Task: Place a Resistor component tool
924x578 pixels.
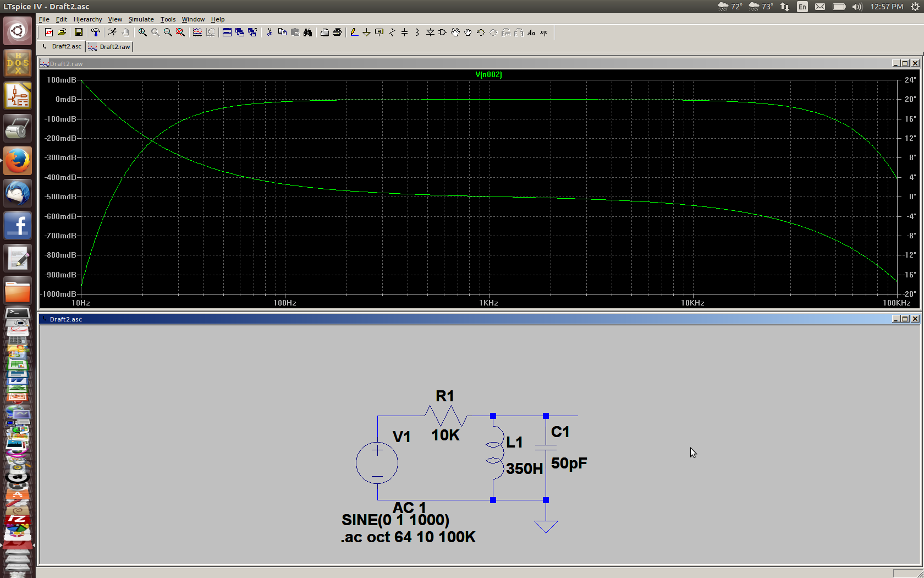Action: (x=392, y=32)
